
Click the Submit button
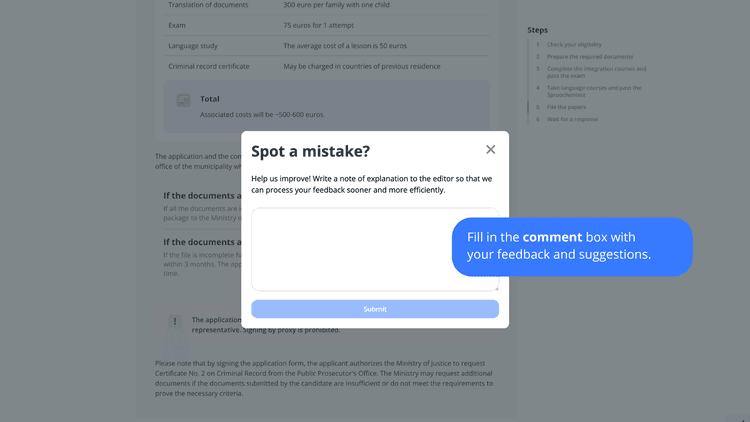click(375, 309)
